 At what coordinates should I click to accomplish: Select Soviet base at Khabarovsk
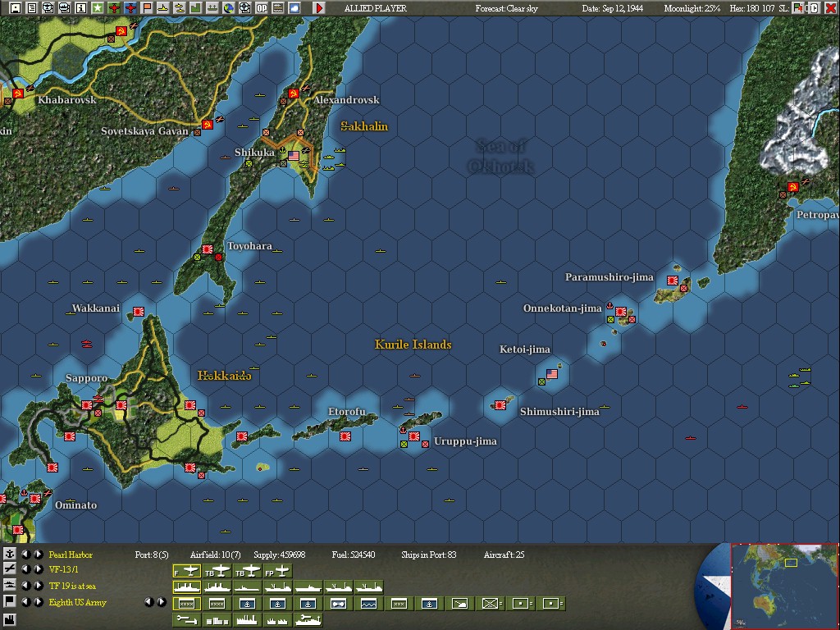click(18, 94)
